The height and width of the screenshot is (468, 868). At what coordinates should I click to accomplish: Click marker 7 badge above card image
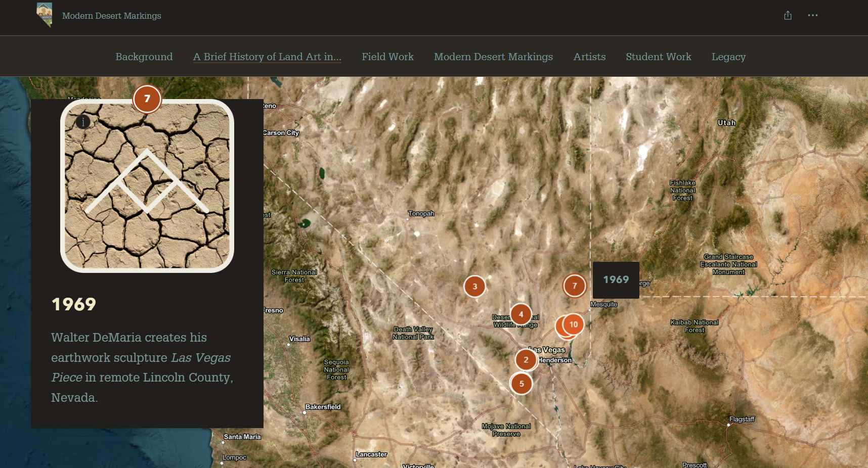tap(147, 99)
